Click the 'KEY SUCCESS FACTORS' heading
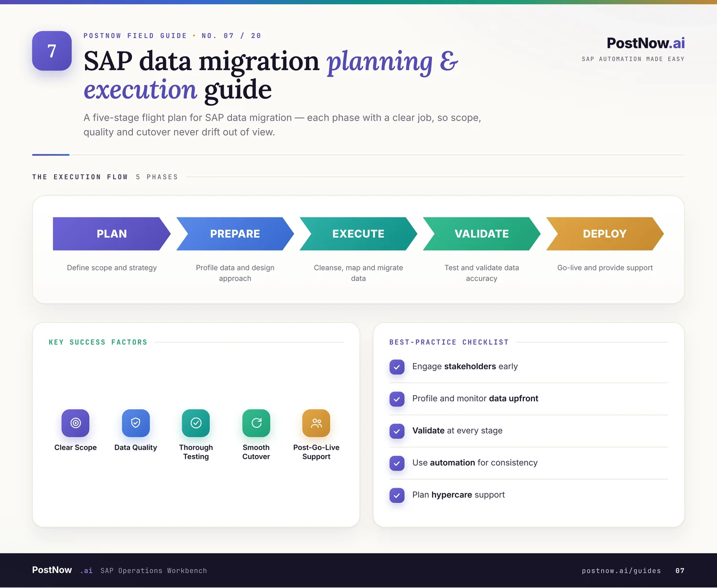This screenshot has width=717, height=588. [x=98, y=342]
